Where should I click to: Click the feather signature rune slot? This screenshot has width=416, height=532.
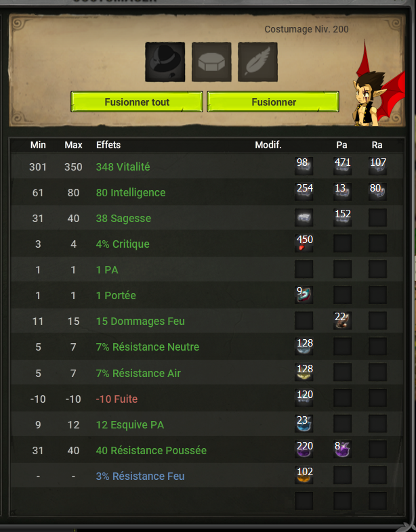coord(257,62)
